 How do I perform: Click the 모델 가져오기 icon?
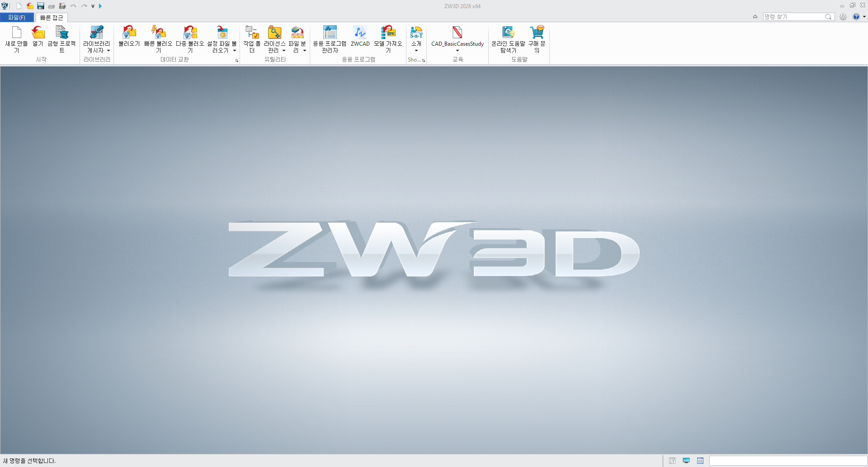[x=388, y=32]
